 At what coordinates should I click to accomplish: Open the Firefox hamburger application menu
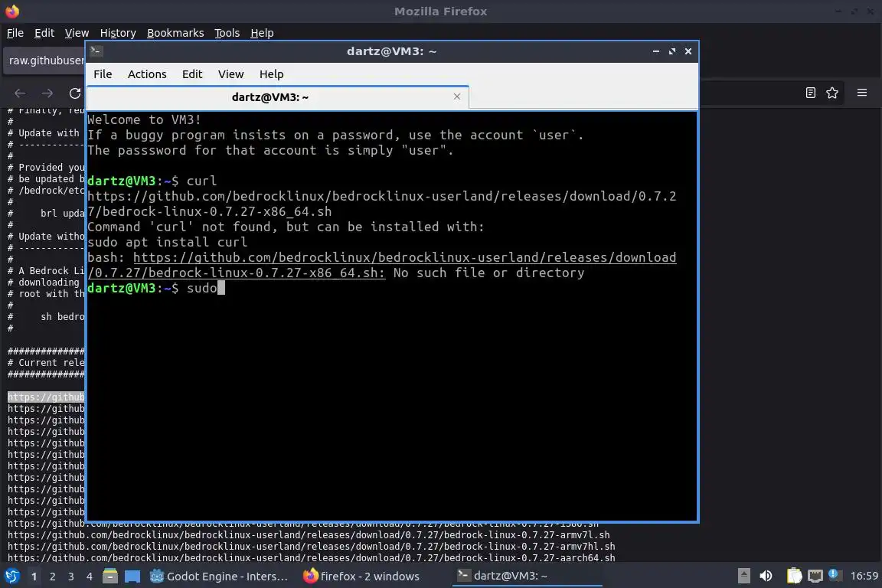(862, 93)
